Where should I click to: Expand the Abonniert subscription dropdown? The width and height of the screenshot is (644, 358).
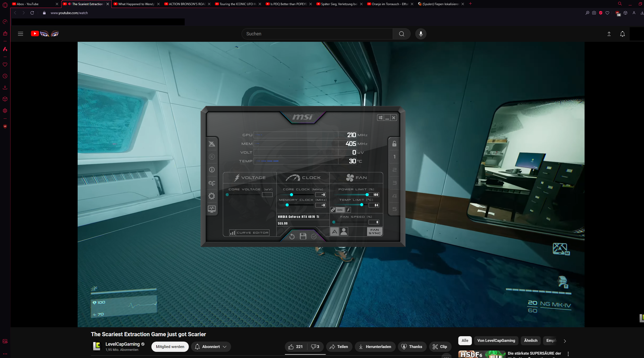pyautogui.click(x=225, y=347)
